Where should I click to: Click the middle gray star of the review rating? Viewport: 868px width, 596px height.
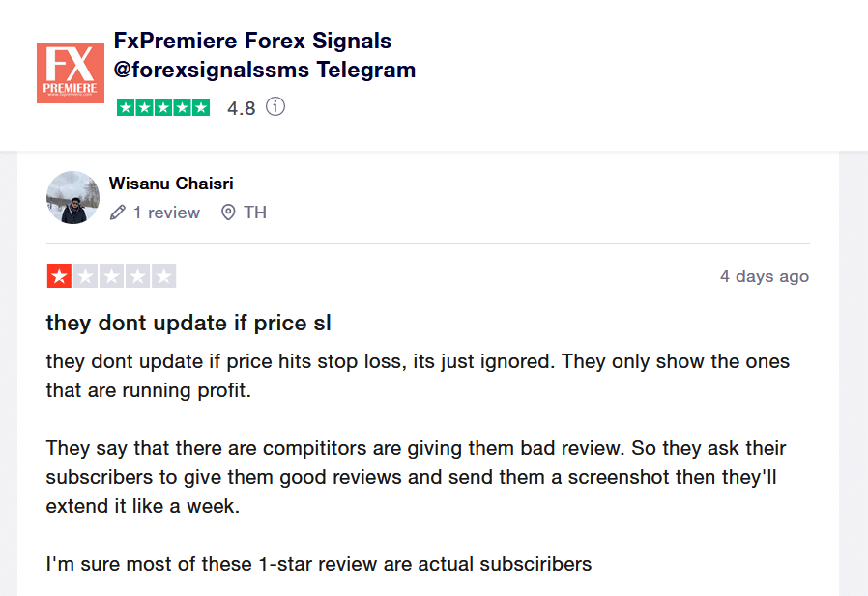pyautogui.click(x=111, y=275)
